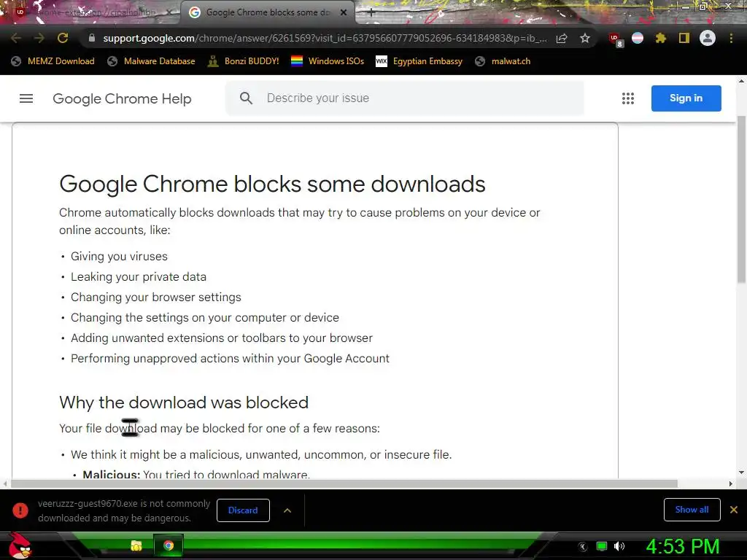
Task: Open the Google apps grid icon
Action: pos(628,98)
